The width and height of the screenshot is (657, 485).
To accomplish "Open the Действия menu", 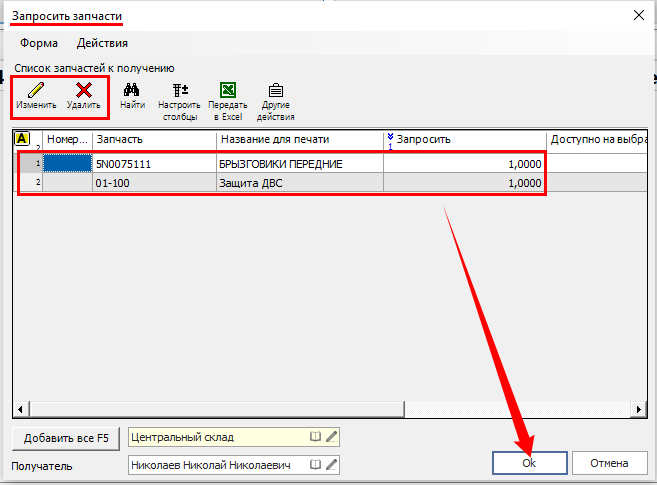I will pos(102,43).
